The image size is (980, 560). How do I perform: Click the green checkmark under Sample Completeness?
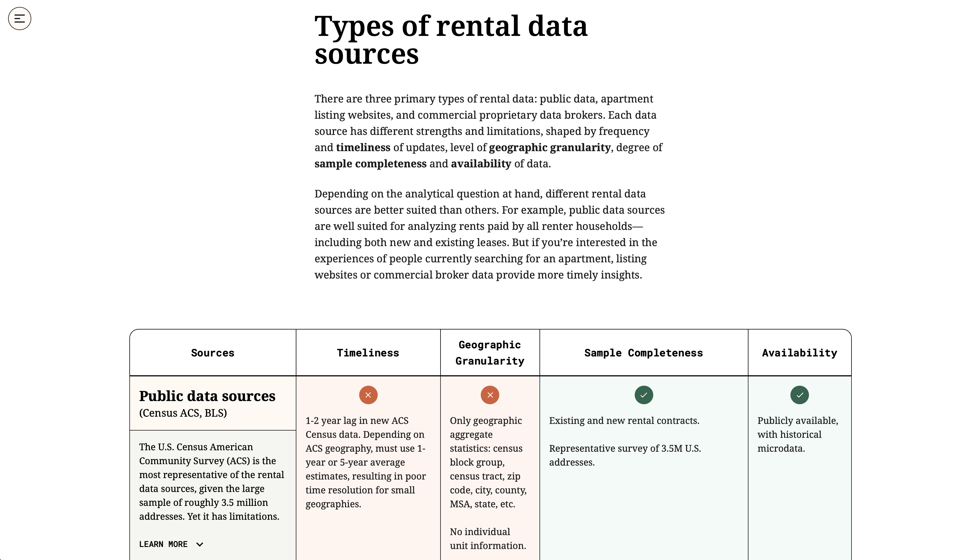pyautogui.click(x=643, y=395)
